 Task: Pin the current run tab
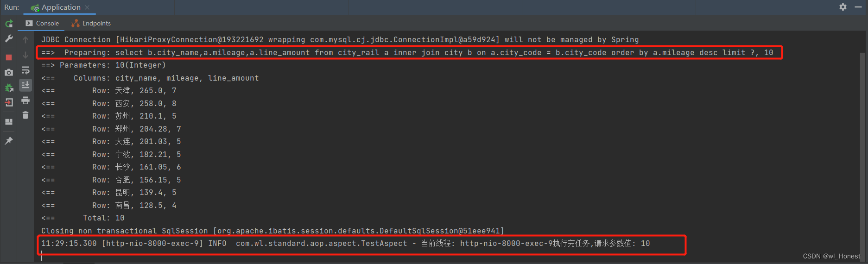[x=9, y=141]
